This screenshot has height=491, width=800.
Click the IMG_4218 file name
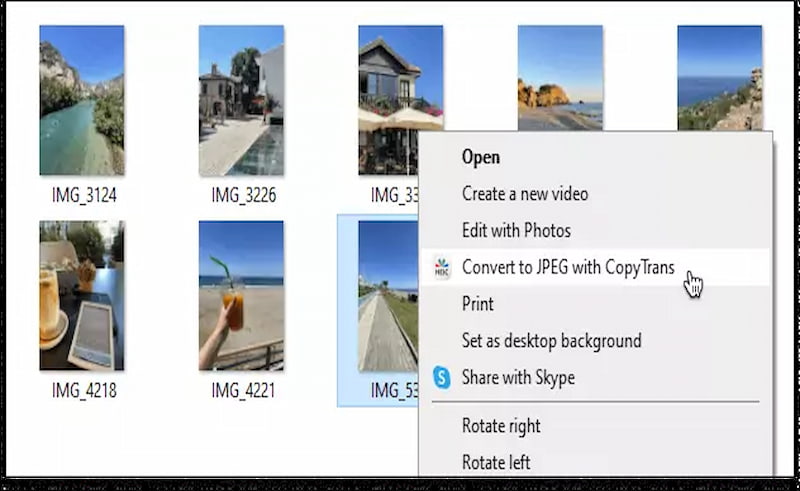(x=84, y=390)
